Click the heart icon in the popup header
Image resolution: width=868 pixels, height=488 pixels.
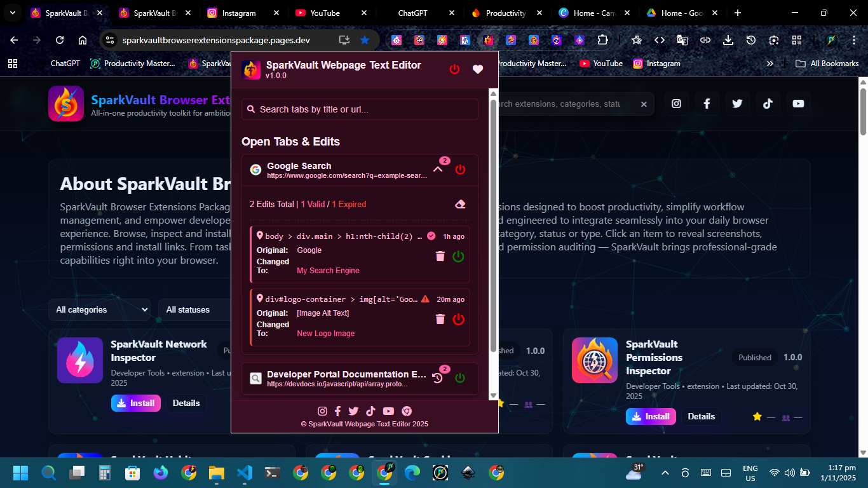478,69
